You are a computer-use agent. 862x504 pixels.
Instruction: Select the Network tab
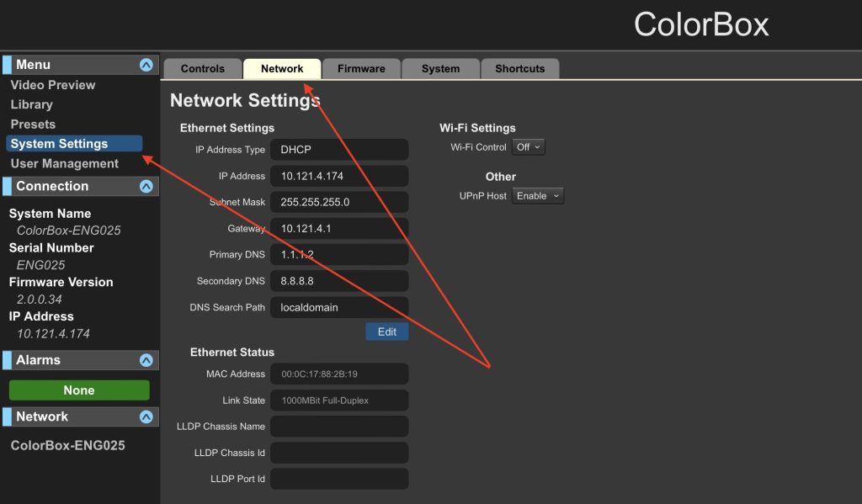pos(282,69)
